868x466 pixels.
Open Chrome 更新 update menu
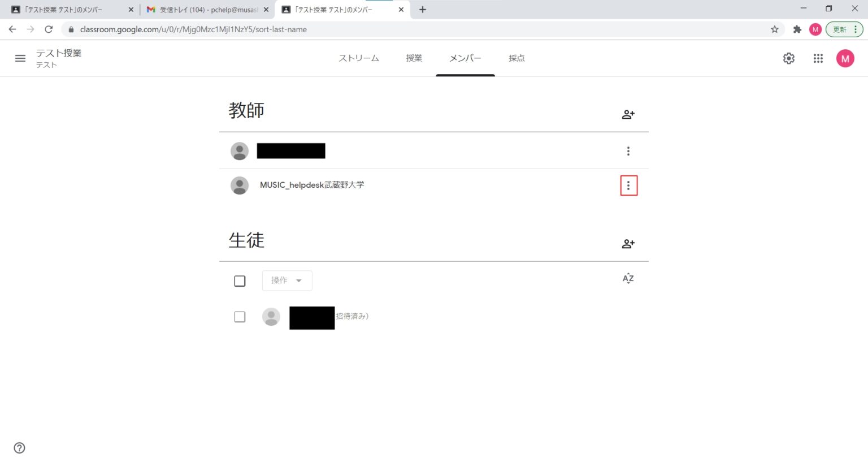(x=844, y=29)
